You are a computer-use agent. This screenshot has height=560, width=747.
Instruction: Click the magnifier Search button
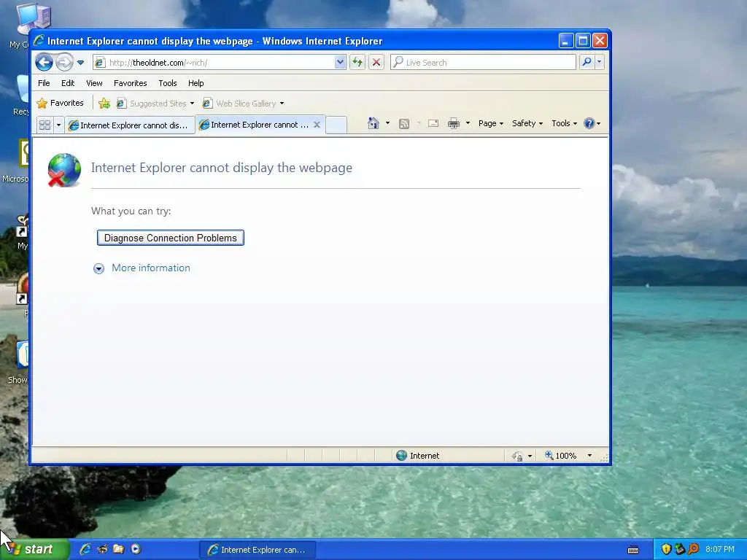point(587,62)
